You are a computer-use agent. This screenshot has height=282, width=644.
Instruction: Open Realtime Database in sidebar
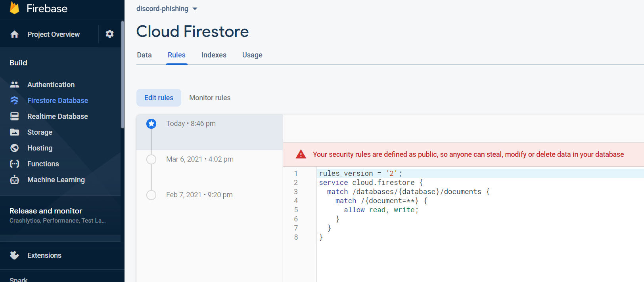(57, 116)
